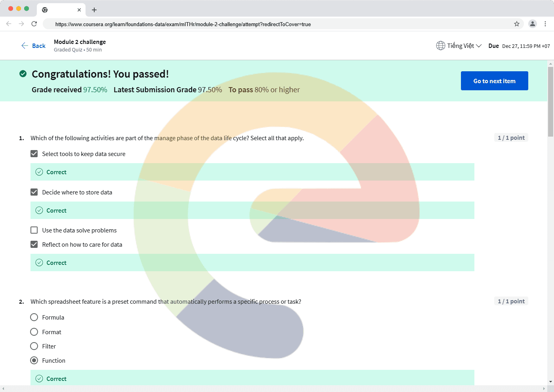Click the Correct icon under 'Reflect on how to care for data'
This screenshot has height=392, width=554.
pyautogui.click(x=39, y=263)
